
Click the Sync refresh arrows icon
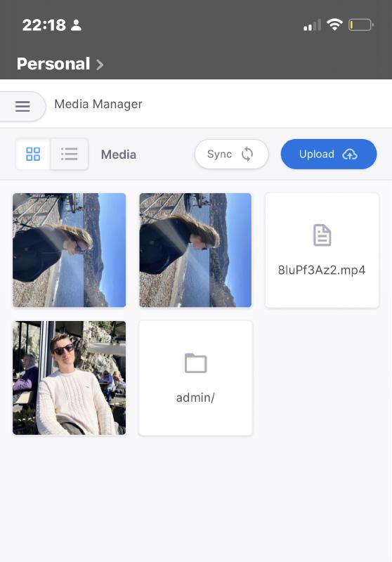tap(247, 154)
